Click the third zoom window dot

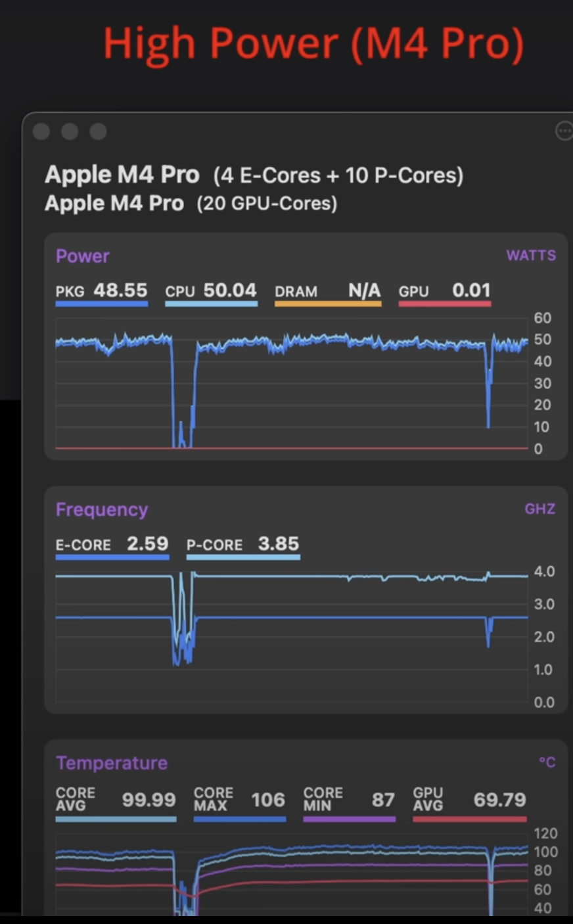tap(99, 131)
